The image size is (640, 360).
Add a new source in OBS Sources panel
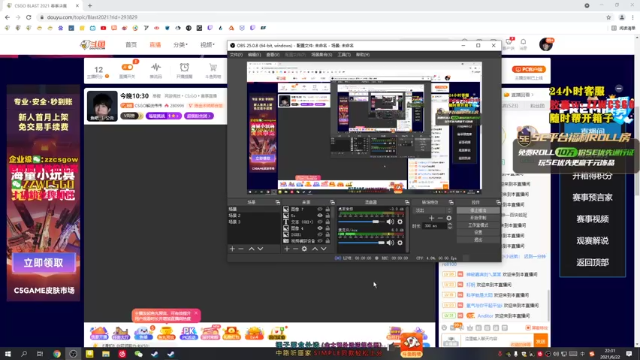click(287, 249)
